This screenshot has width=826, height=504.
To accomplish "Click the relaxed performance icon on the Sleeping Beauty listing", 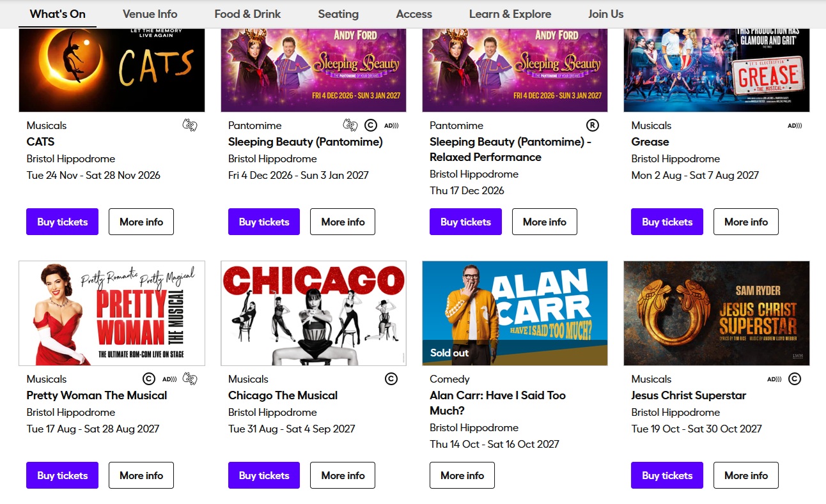I will (x=593, y=125).
